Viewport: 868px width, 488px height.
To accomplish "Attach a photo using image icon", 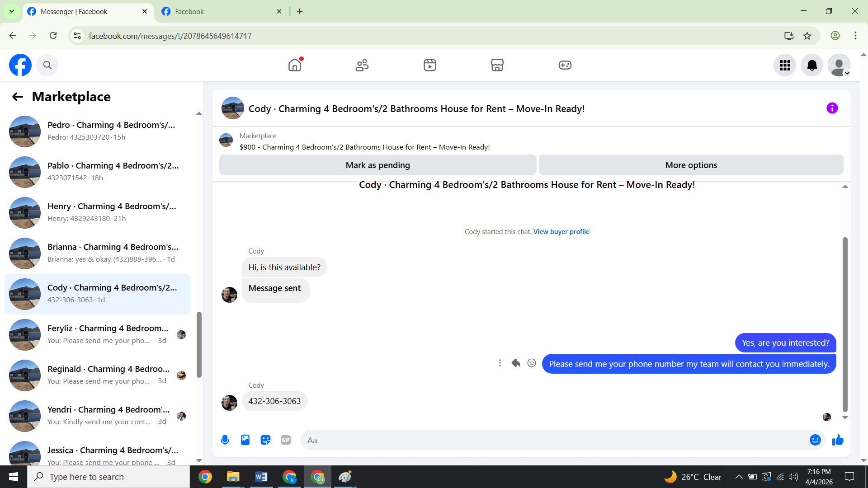I will (x=245, y=440).
